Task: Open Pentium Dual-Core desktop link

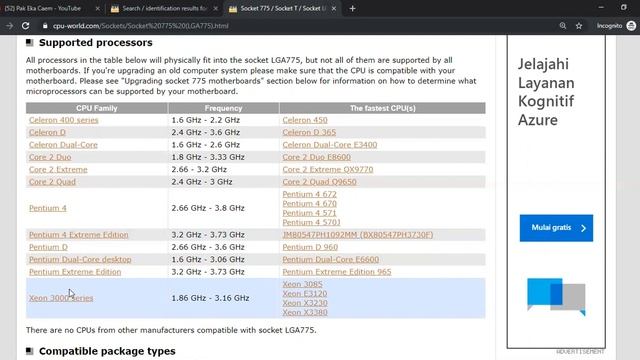Action: tap(80, 259)
